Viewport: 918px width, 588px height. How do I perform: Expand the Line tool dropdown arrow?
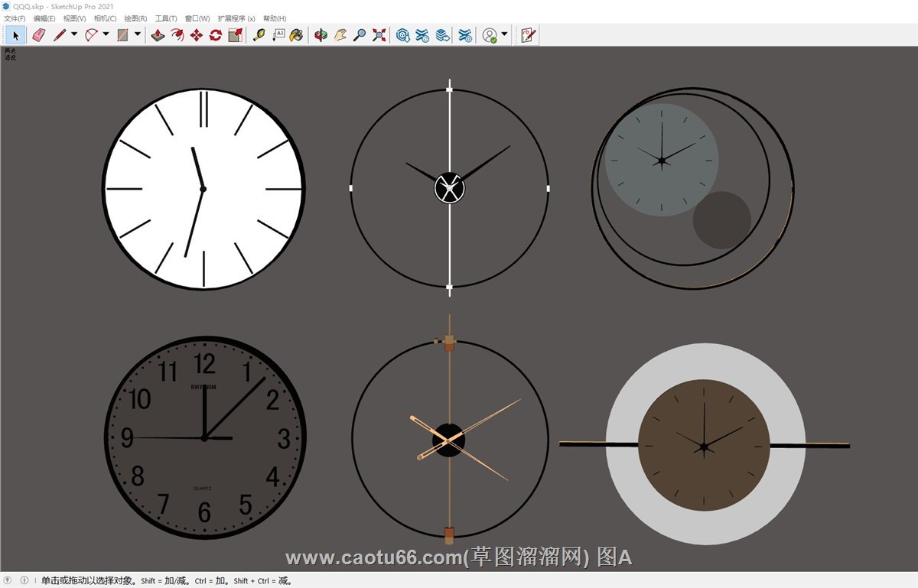[x=74, y=34]
